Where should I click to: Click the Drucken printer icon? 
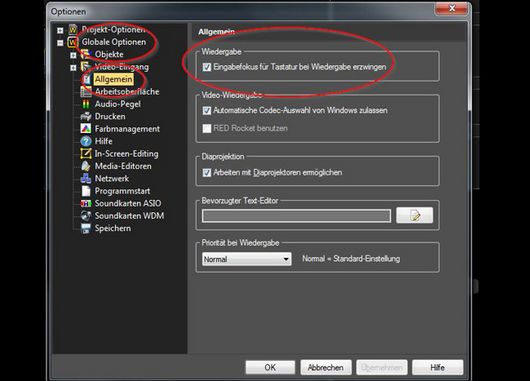tap(86, 117)
